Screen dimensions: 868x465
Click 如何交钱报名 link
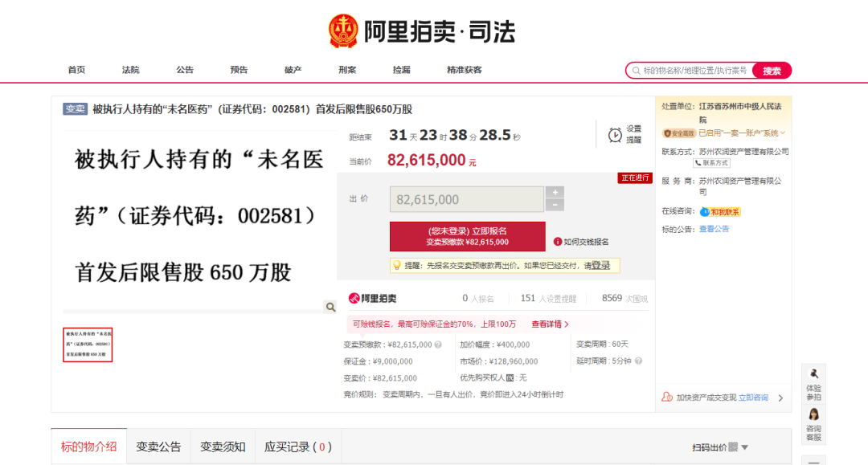[x=586, y=242]
